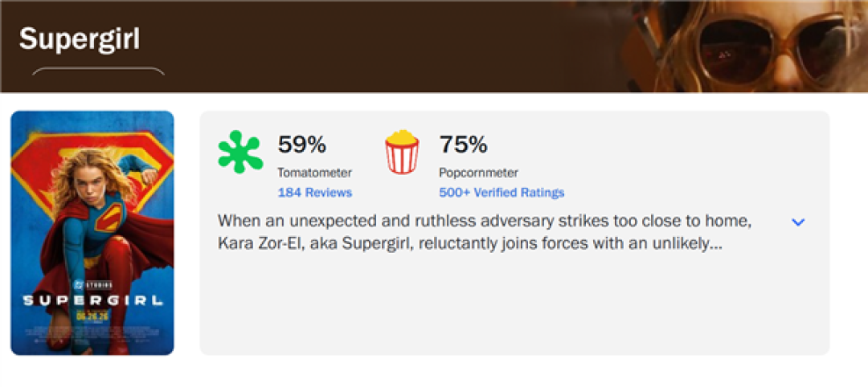Click the synopsis line starting "Kara Zor-El"

tap(469, 244)
